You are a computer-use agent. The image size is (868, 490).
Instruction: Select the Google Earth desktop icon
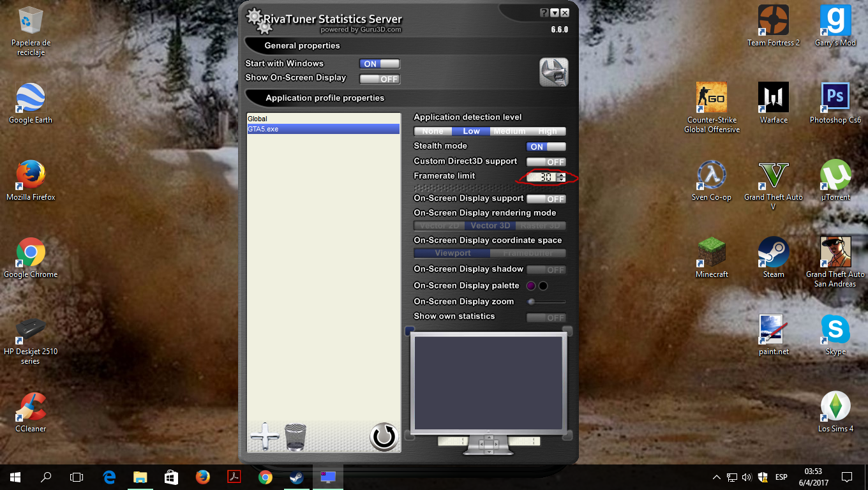(x=31, y=103)
